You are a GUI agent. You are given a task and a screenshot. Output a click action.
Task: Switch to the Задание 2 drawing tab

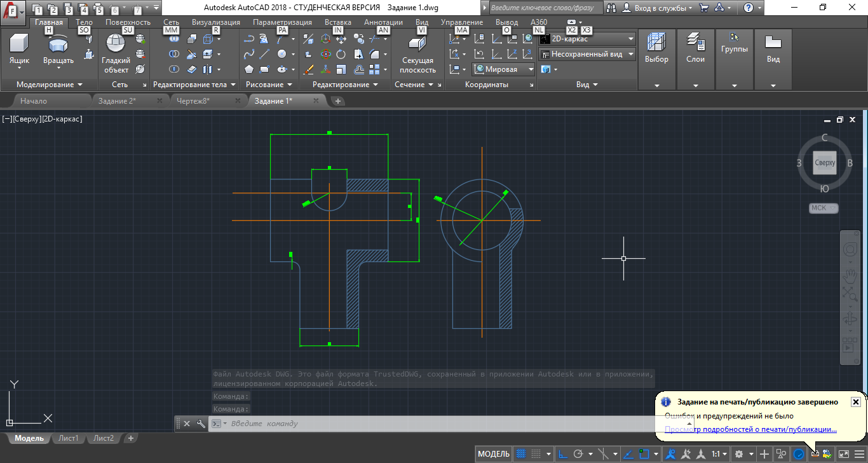117,101
